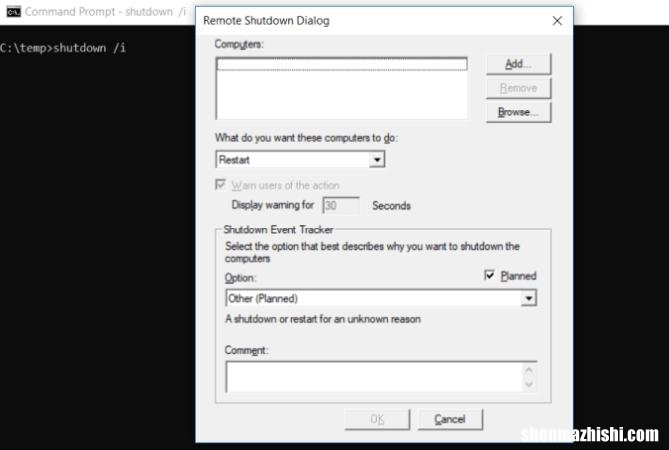Open the Restart action dropdown arrow
Screen dimensions: 669x450
(x=377, y=160)
